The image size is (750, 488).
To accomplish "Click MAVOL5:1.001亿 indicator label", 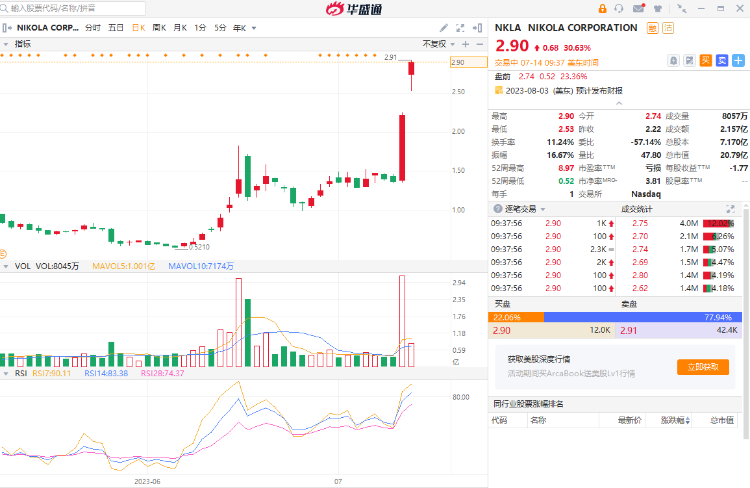I will [x=123, y=266].
